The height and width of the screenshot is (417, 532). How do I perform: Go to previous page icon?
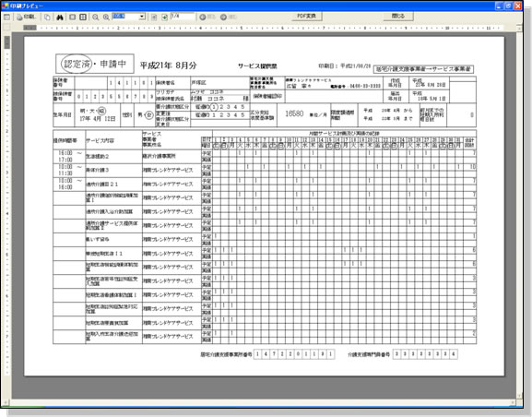[x=154, y=17]
